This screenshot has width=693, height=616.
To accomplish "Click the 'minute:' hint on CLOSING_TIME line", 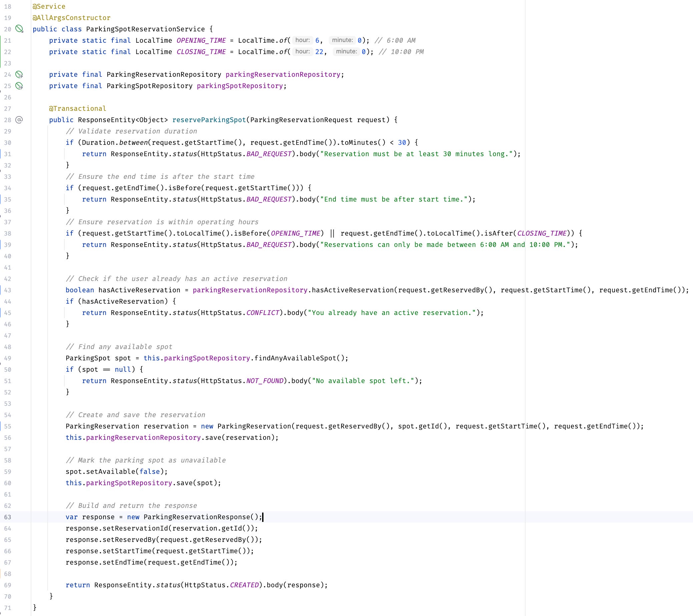I will click(x=346, y=52).
